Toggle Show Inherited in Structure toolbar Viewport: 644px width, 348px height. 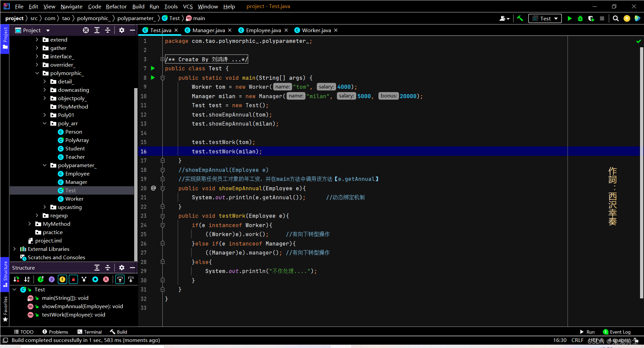[41, 279]
